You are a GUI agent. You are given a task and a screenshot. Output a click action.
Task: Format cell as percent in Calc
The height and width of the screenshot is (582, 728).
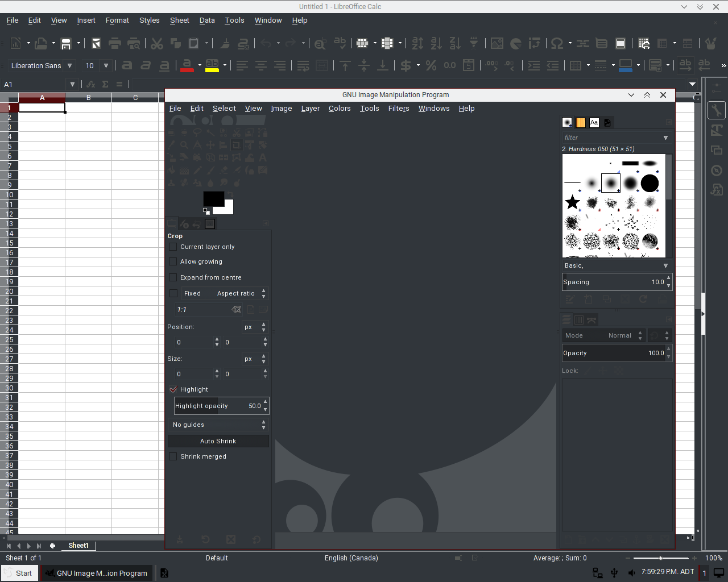[x=431, y=65]
